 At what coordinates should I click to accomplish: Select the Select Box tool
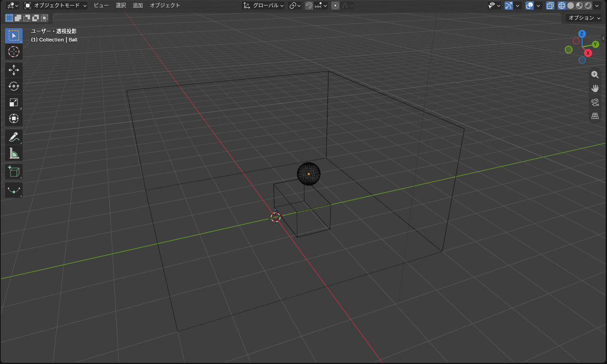point(14,35)
